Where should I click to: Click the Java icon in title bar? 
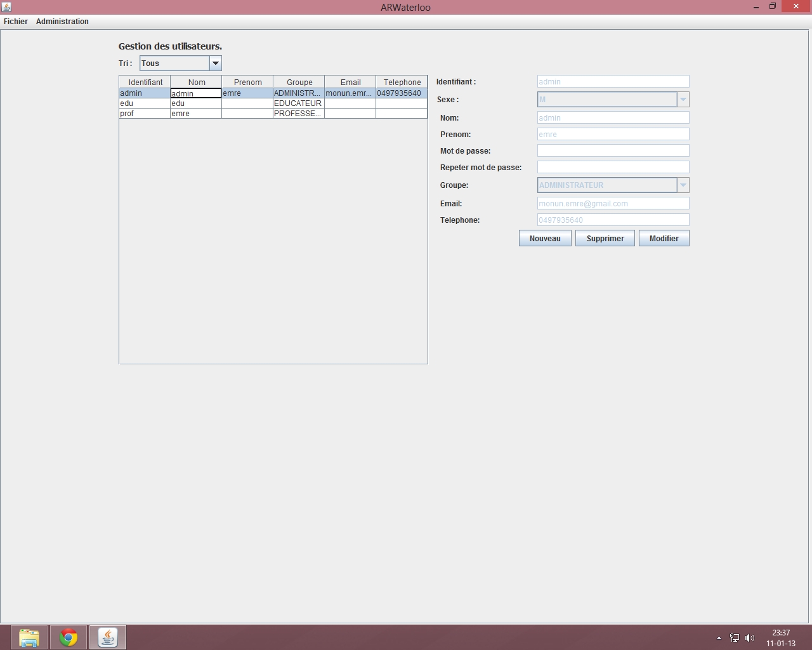6,7
